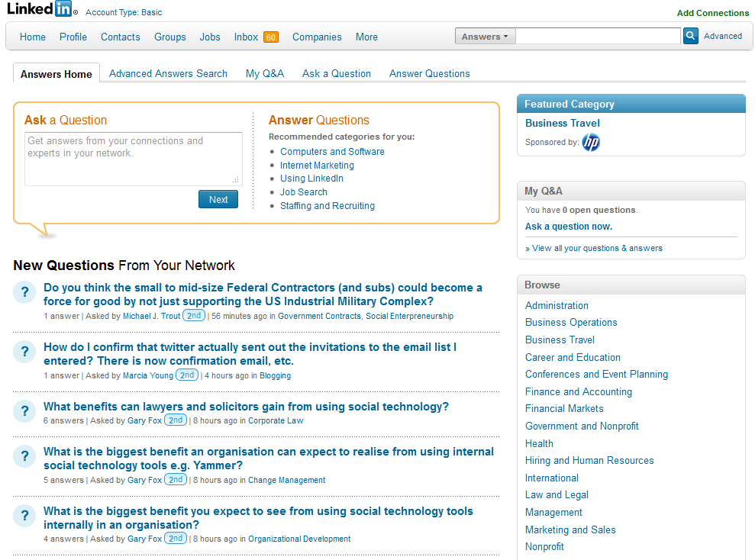The height and width of the screenshot is (560, 755).
Task: Browse the Career and Education category
Action: point(573,358)
